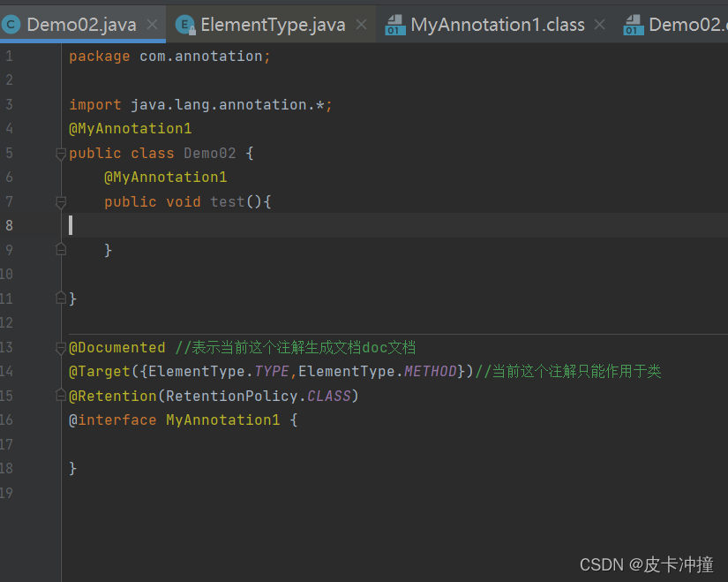Click 'package' keyword on line 1

point(100,57)
